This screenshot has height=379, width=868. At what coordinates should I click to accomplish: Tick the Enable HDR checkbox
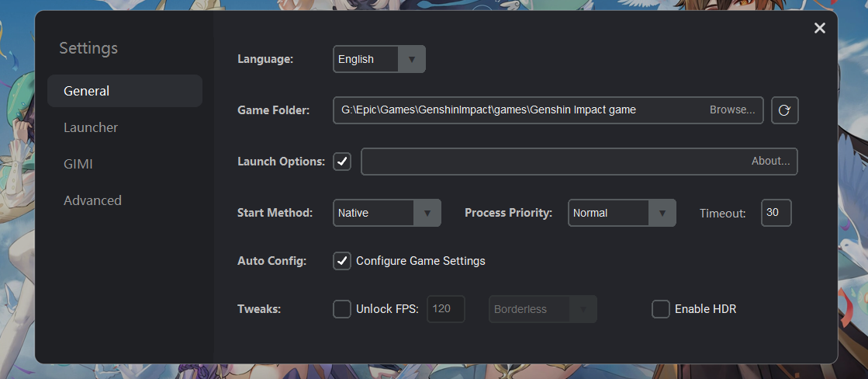pos(660,309)
